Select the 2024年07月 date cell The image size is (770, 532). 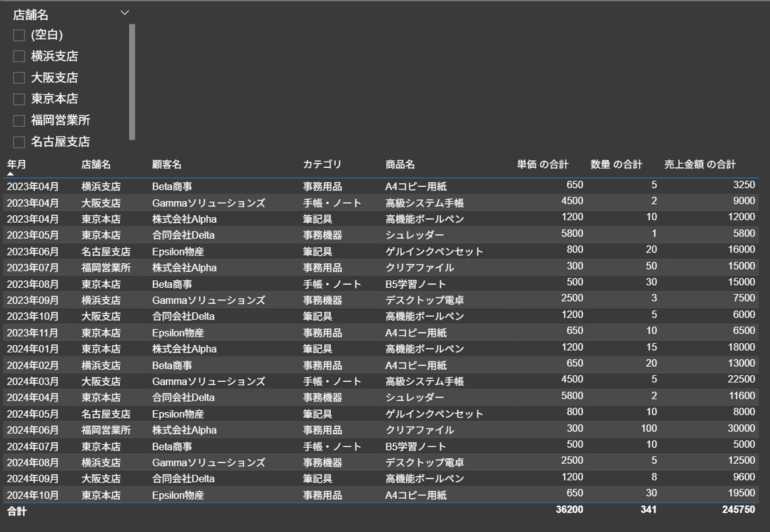click(33, 447)
